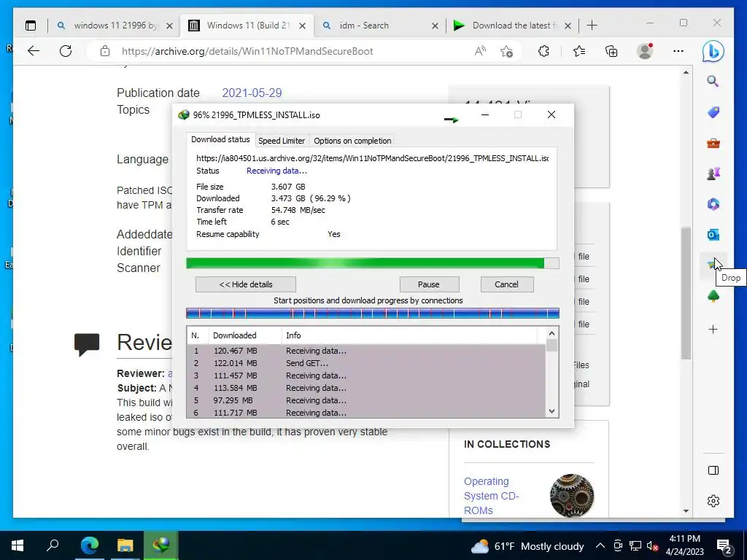
Task: Select Download status tab in IDM
Action: 220,139
